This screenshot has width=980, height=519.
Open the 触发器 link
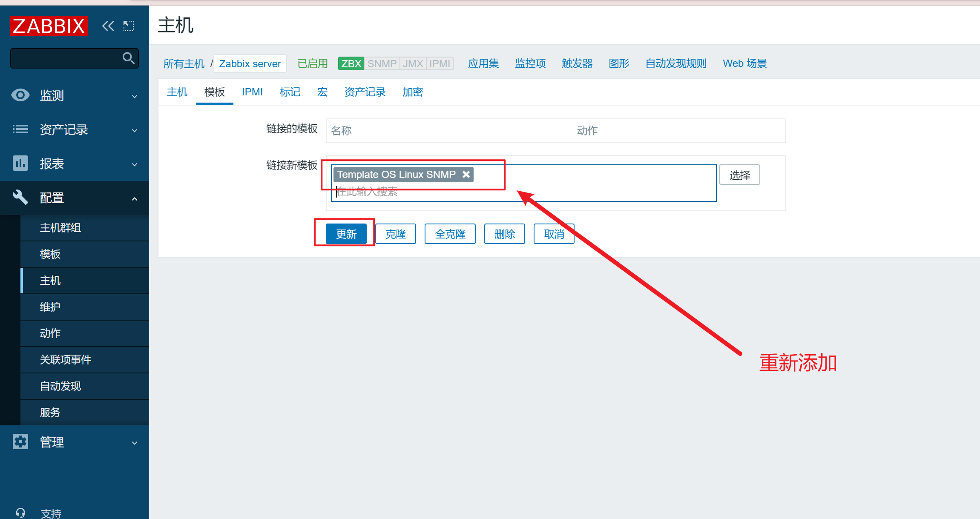[x=577, y=63]
